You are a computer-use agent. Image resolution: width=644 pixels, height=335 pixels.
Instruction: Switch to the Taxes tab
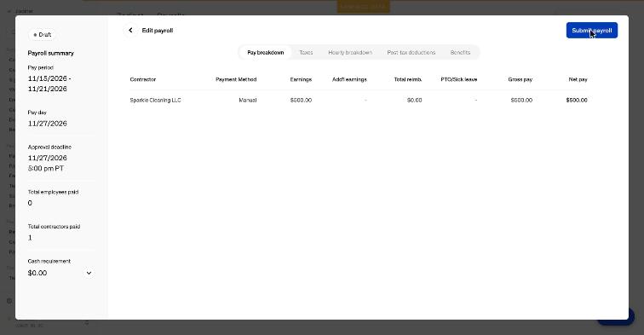pyautogui.click(x=306, y=53)
